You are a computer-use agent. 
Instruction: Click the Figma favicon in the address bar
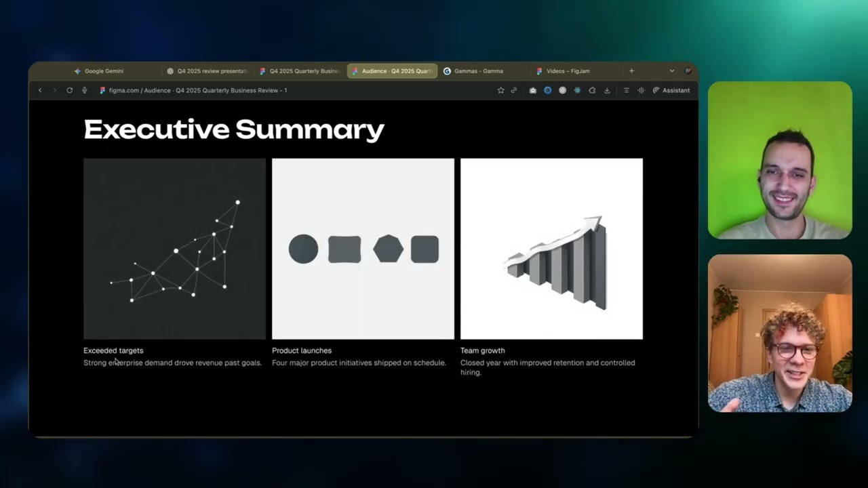click(x=102, y=90)
